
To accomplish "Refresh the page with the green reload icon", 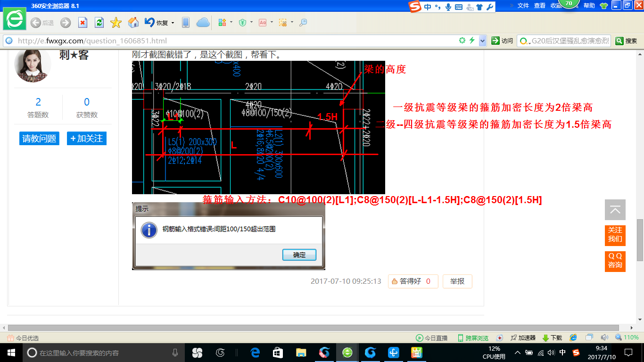I will coord(99,23).
